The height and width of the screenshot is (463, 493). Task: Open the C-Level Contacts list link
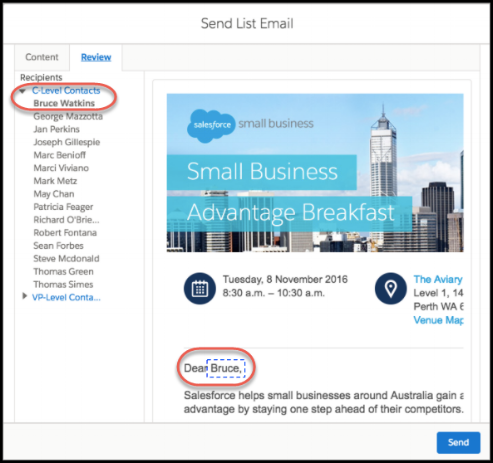tap(66, 90)
